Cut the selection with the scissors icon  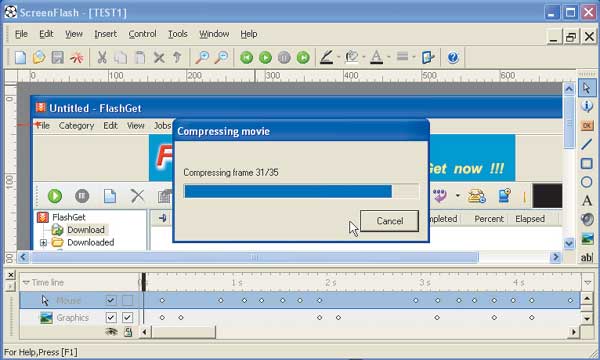coord(102,58)
